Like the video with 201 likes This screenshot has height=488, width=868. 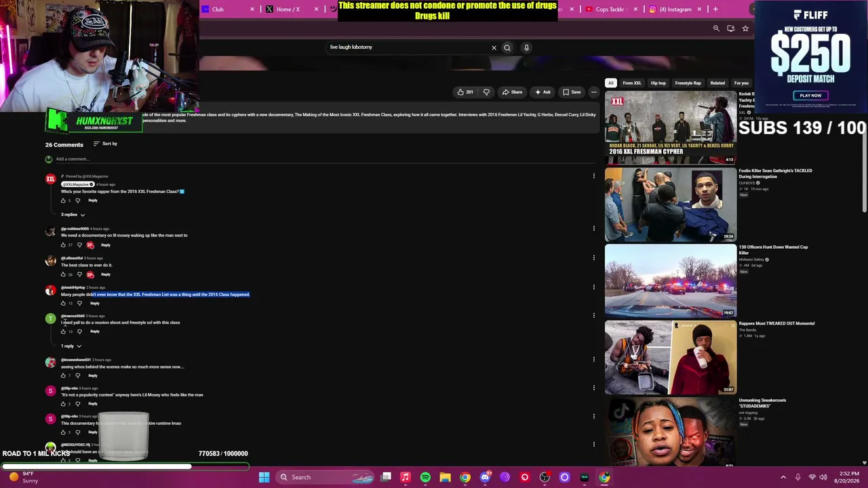[465, 92]
